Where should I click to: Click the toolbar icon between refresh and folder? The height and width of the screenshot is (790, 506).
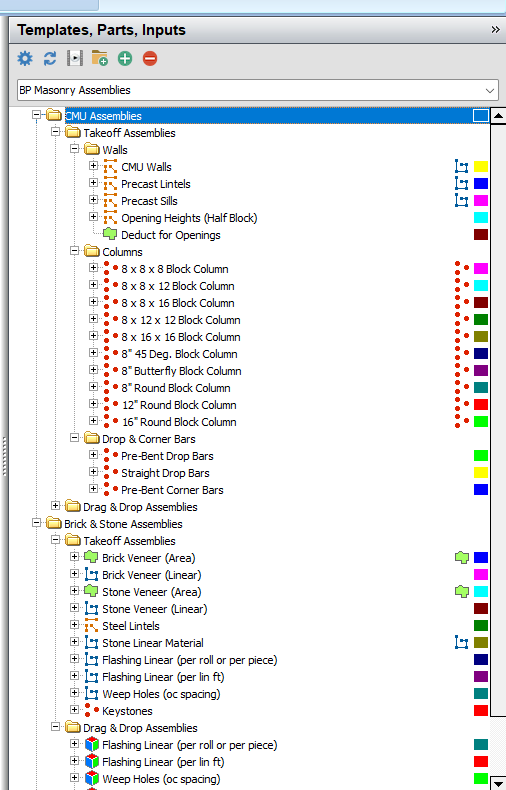tap(75, 58)
